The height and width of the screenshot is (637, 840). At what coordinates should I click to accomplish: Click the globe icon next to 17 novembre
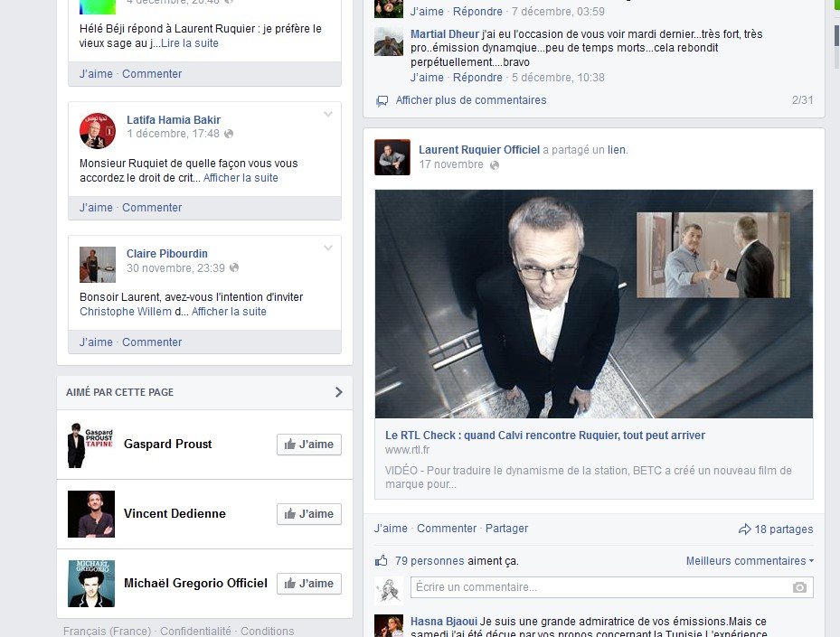tap(495, 164)
